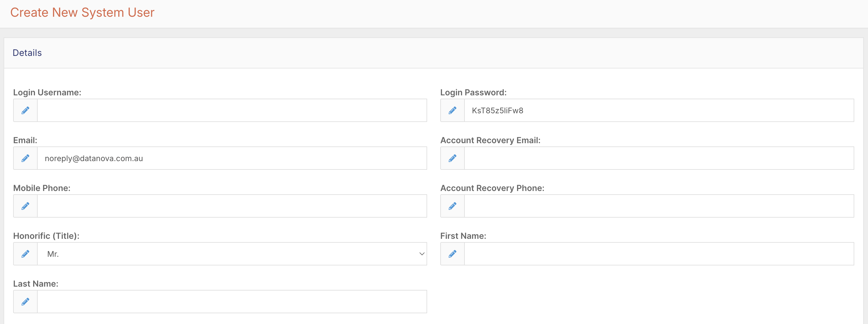Image resolution: width=868 pixels, height=324 pixels.
Task: Click the Email label text
Action: pyautogui.click(x=25, y=140)
